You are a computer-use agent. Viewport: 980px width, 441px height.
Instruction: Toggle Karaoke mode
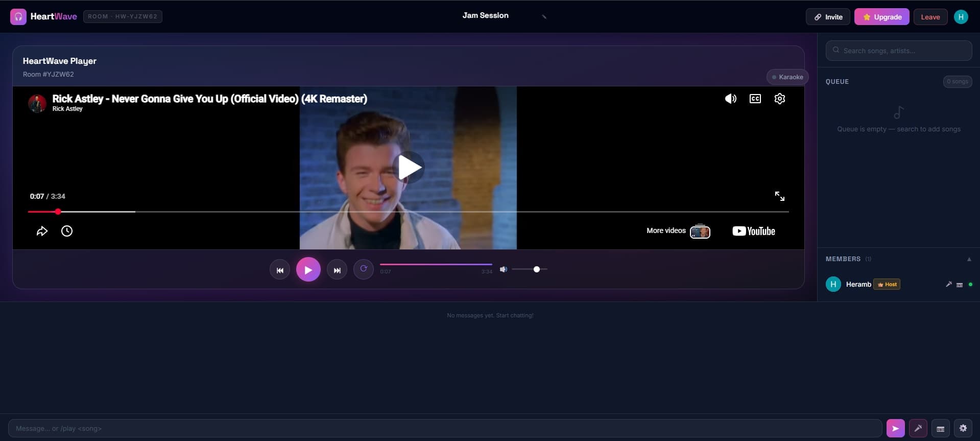point(787,77)
